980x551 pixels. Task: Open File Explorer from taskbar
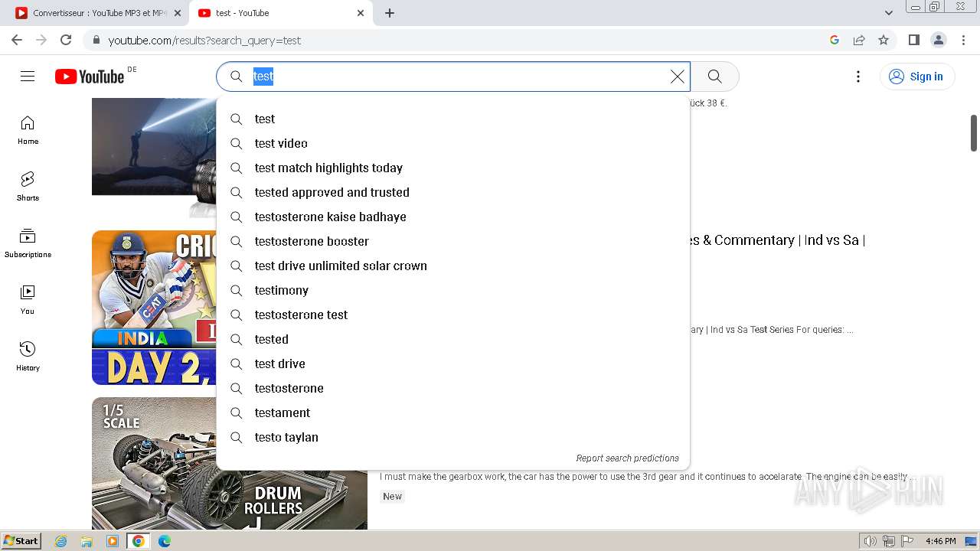[x=87, y=541]
